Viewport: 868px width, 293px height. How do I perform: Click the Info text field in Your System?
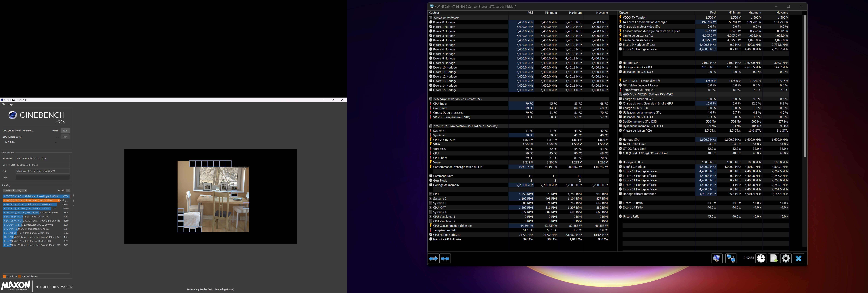click(43, 177)
